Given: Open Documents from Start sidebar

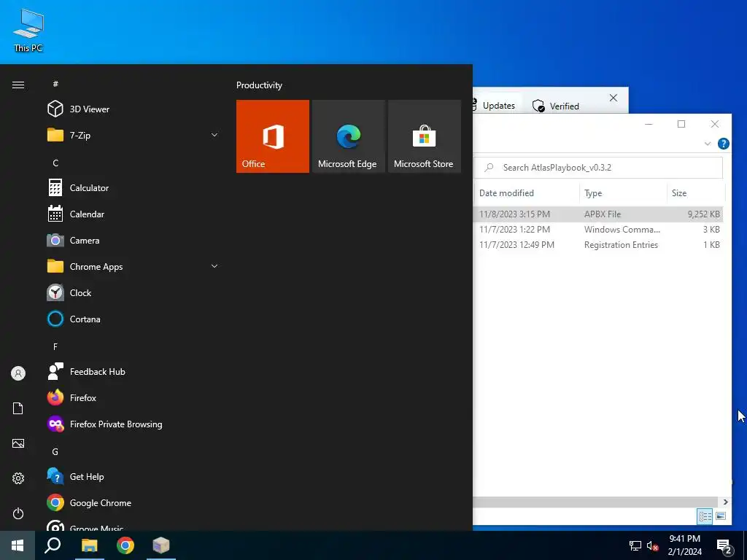Looking at the screenshot, I should click(x=18, y=408).
